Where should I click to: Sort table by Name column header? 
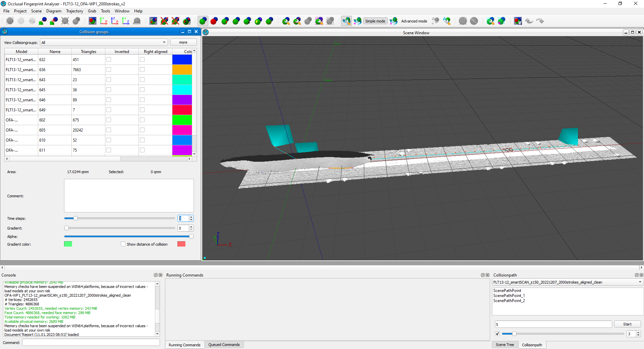coord(55,52)
